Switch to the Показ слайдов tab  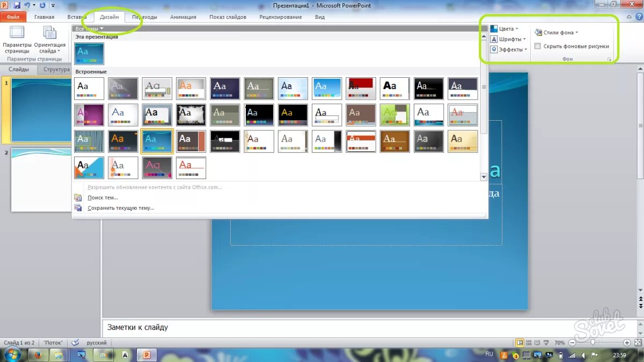[228, 17]
